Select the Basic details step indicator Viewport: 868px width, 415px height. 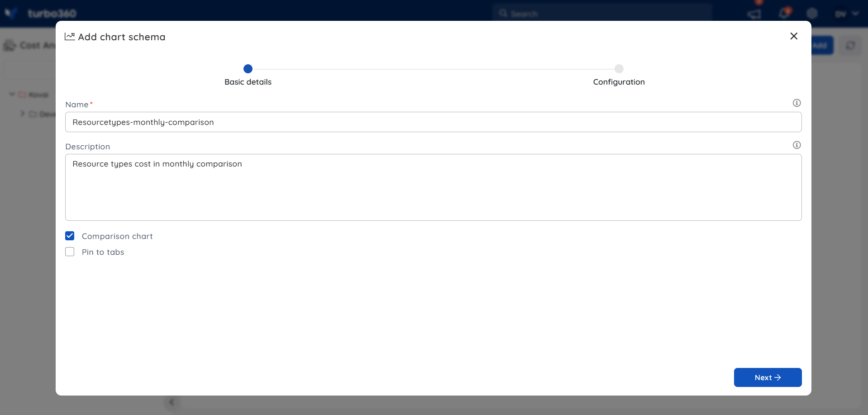248,69
